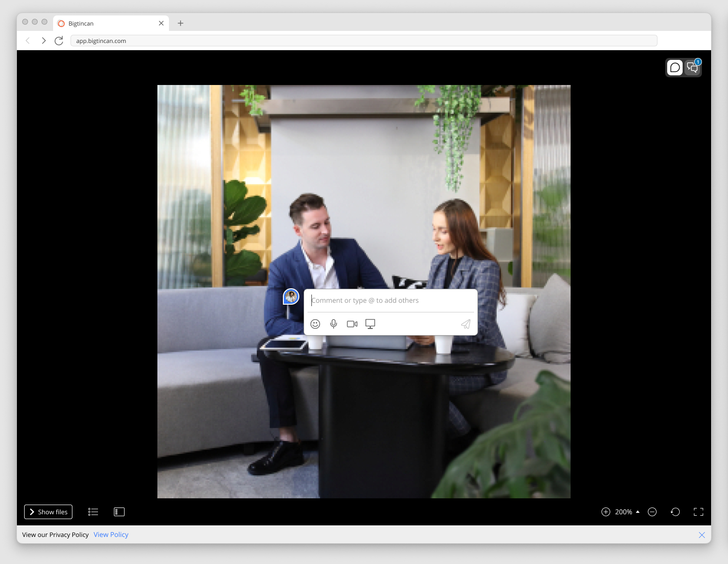
Task: Click the app.bigtincan.com address bar
Action: coord(364,41)
